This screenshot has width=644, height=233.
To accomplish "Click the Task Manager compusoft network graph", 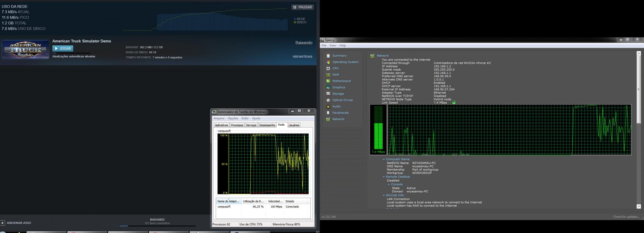I will point(263,164).
